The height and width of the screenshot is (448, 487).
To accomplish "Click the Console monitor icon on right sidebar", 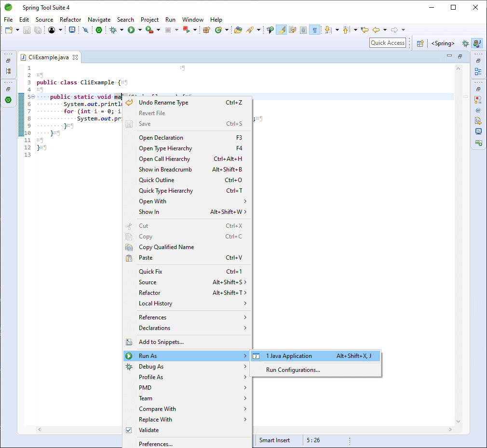I will pyautogui.click(x=478, y=131).
